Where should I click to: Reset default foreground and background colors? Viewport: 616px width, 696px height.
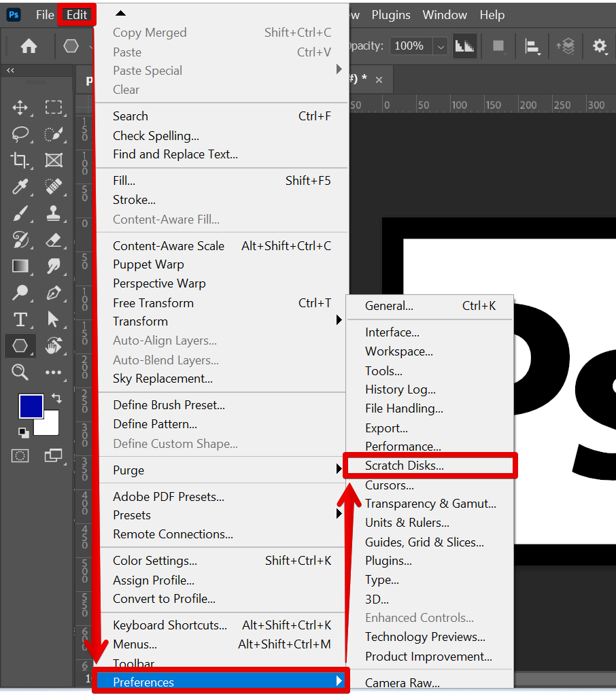(23, 432)
